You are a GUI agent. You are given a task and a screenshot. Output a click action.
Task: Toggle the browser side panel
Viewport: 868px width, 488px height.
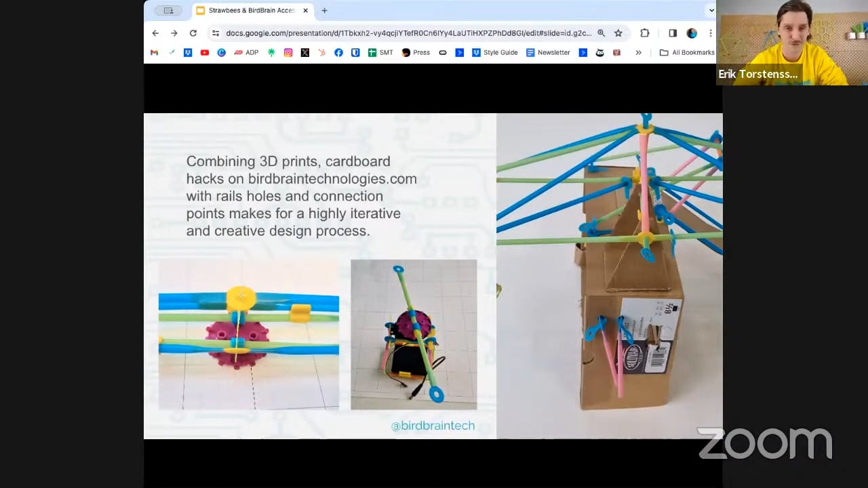click(672, 33)
